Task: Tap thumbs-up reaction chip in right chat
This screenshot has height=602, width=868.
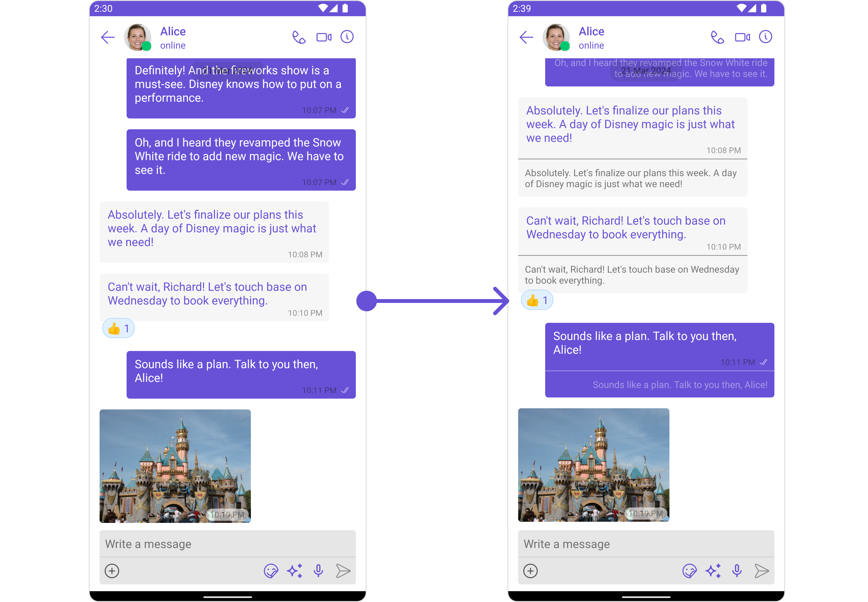Action: (537, 300)
